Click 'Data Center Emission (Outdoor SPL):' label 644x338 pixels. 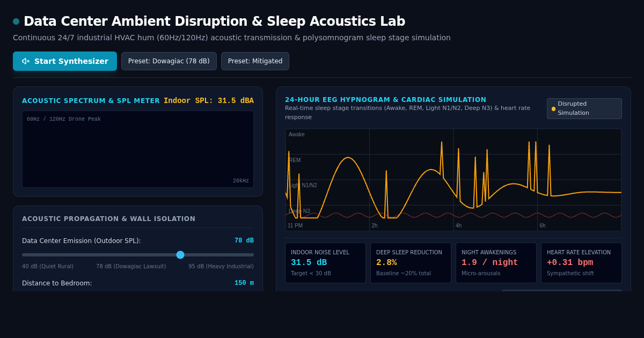(x=82, y=240)
